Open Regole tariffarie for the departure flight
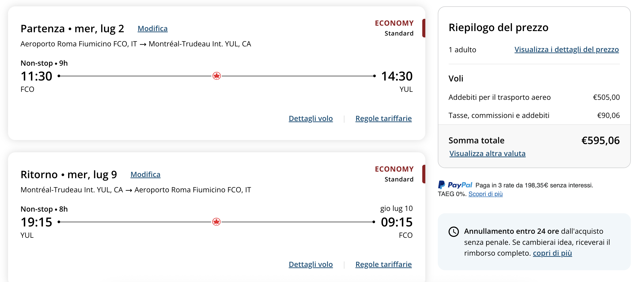This screenshot has width=644, height=282. 384,118
